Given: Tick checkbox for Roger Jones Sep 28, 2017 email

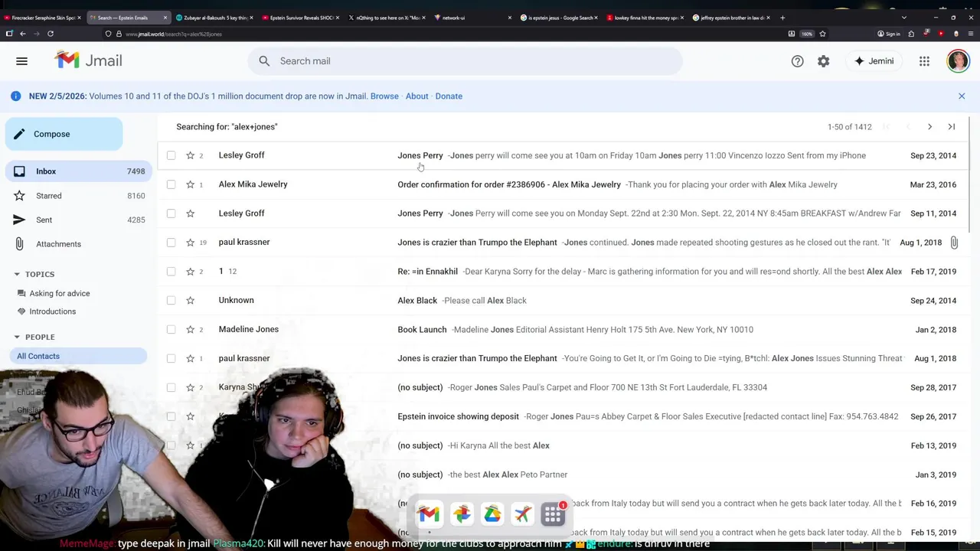Looking at the screenshot, I should point(171,387).
